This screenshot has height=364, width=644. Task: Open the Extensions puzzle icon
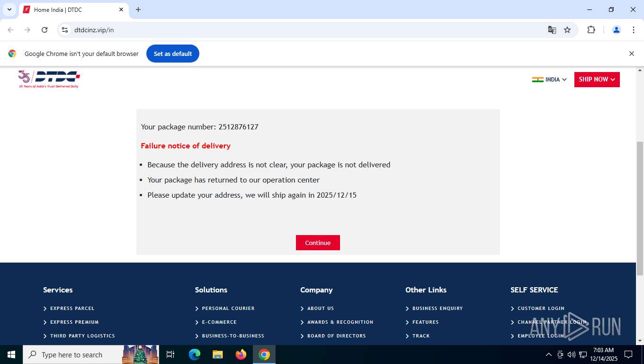591,30
